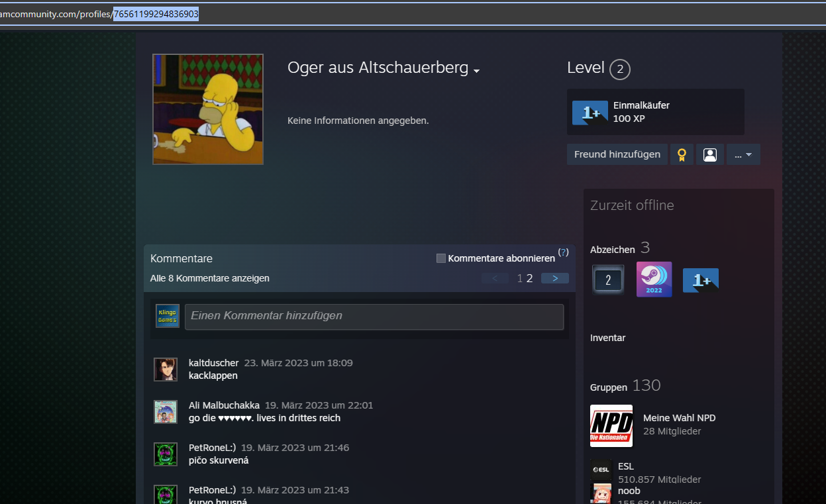Click the Level 2 badge in Abzeichen
Screen dimensions: 826x504
click(x=607, y=279)
